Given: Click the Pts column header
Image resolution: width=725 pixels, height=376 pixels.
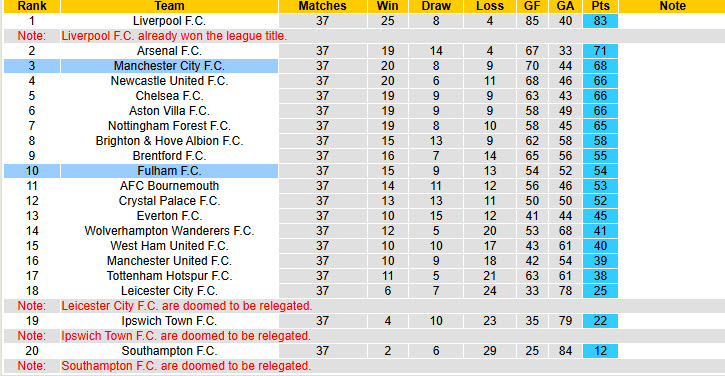Looking at the screenshot, I should pyautogui.click(x=600, y=6).
